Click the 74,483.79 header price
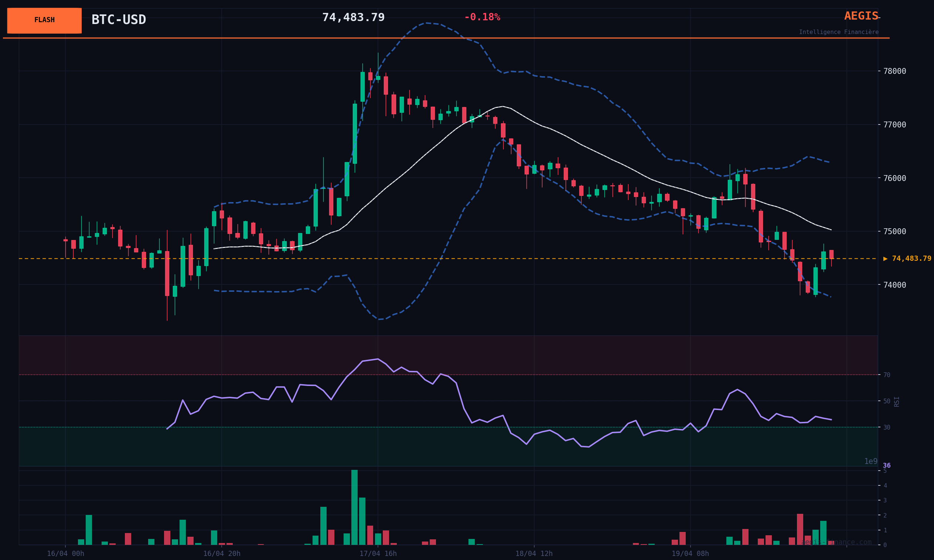 pyautogui.click(x=353, y=18)
